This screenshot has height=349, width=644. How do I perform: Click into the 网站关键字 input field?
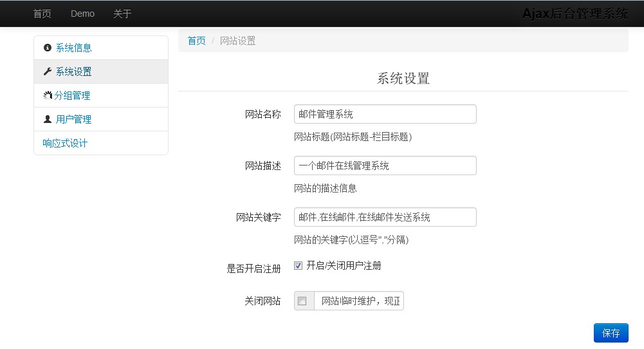(x=385, y=217)
